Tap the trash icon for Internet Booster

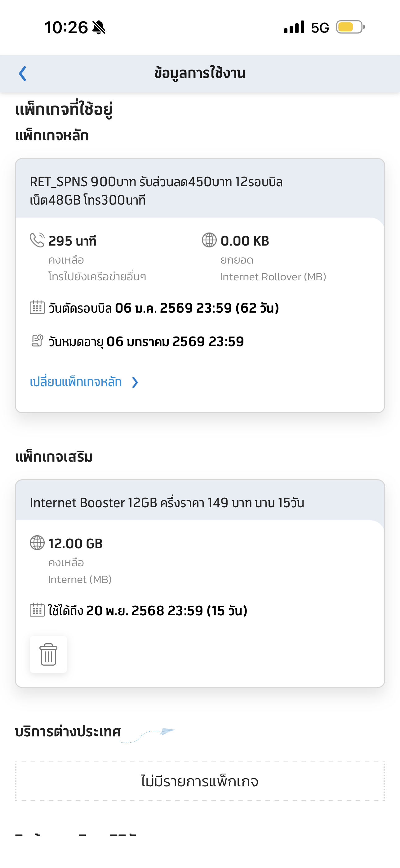[48, 654]
